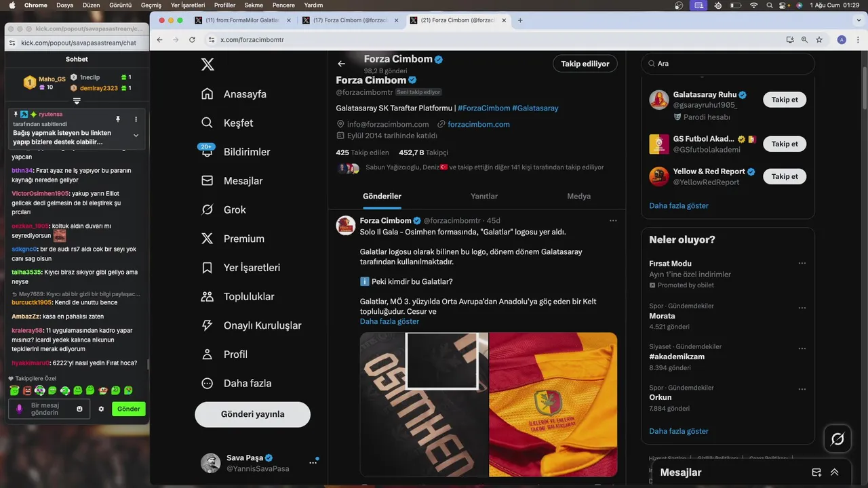868x488 pixels.
Task: Follow Yellow & Red Report
Action: 785,176
